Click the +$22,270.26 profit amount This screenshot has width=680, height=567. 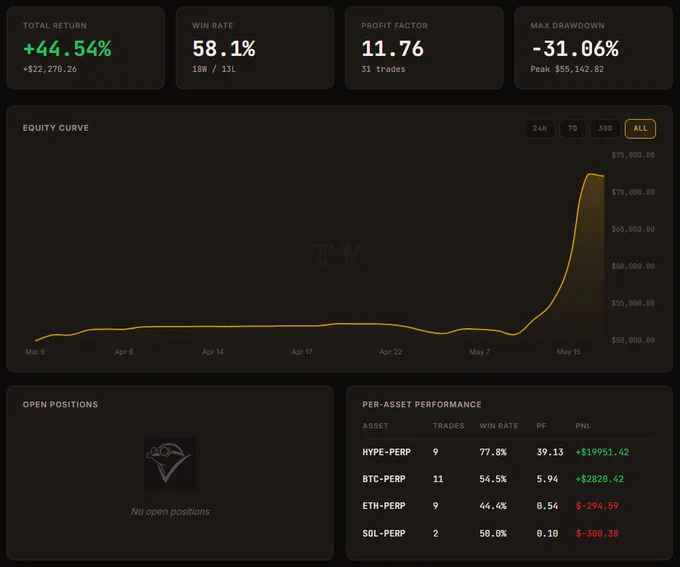[50, 69]
